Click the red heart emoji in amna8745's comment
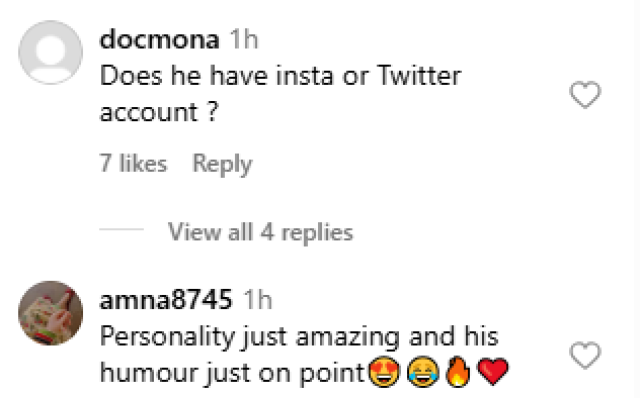The height and width of the screenshot is (398, 640). coord(493,371)
